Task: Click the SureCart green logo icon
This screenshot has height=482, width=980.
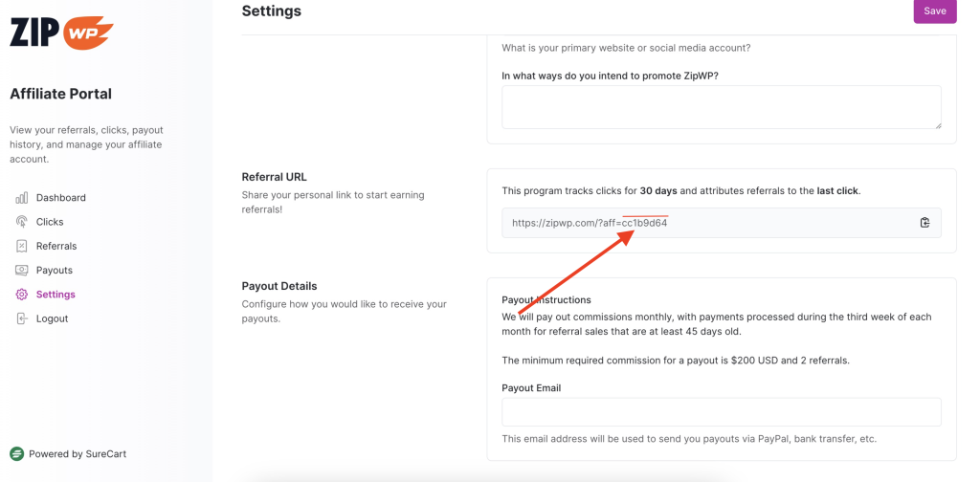Action: point(17,454)
